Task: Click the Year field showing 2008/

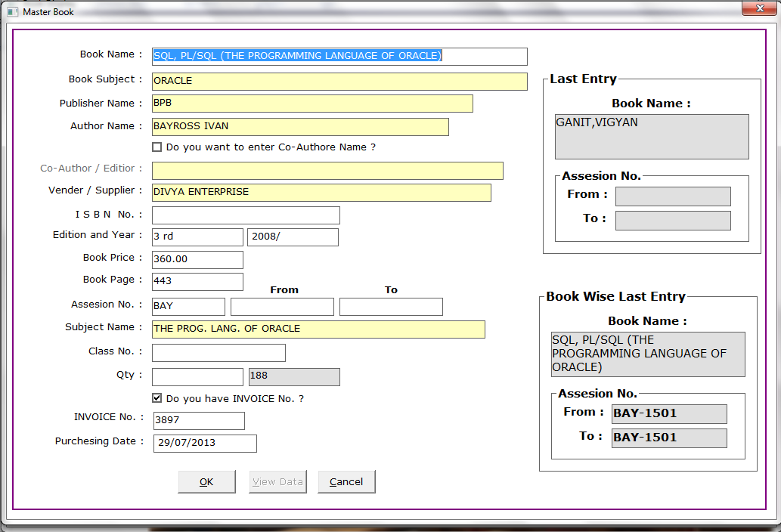Action: 292,237
